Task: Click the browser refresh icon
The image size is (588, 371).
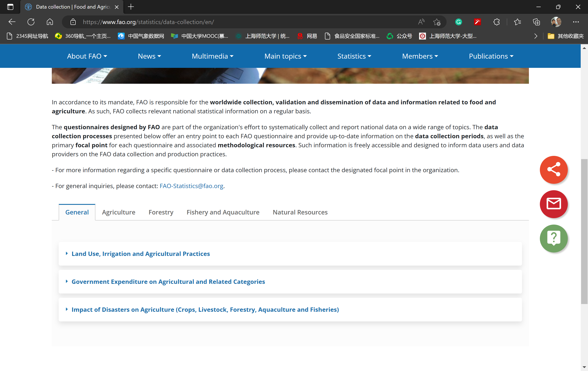Action: pyautogui.click(x=31, y=22)
